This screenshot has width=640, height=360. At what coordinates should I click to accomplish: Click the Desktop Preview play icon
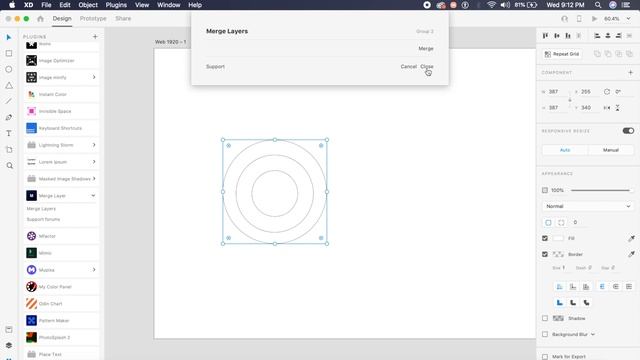point(594,19)
